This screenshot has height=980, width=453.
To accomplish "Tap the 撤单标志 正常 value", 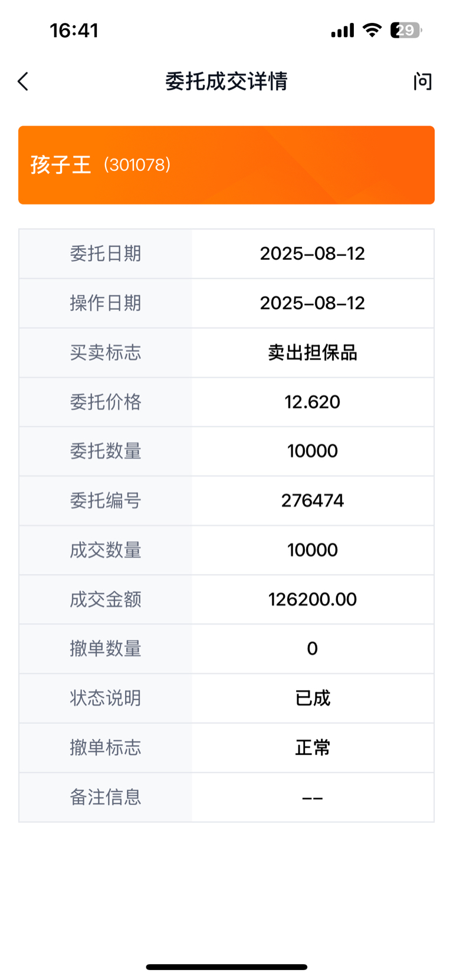I will [313, 748].
